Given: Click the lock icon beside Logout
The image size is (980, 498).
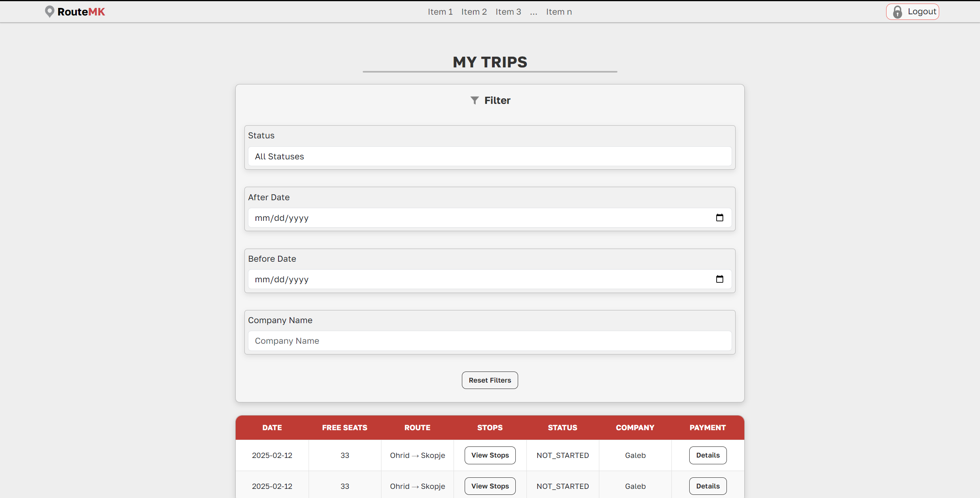Looking at the screenshot, I should (897, 12).
